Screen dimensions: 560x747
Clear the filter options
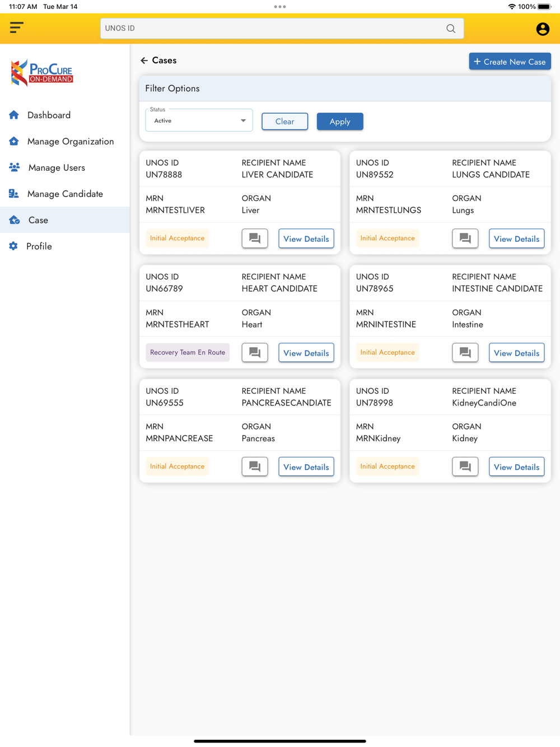pos(284,122)
